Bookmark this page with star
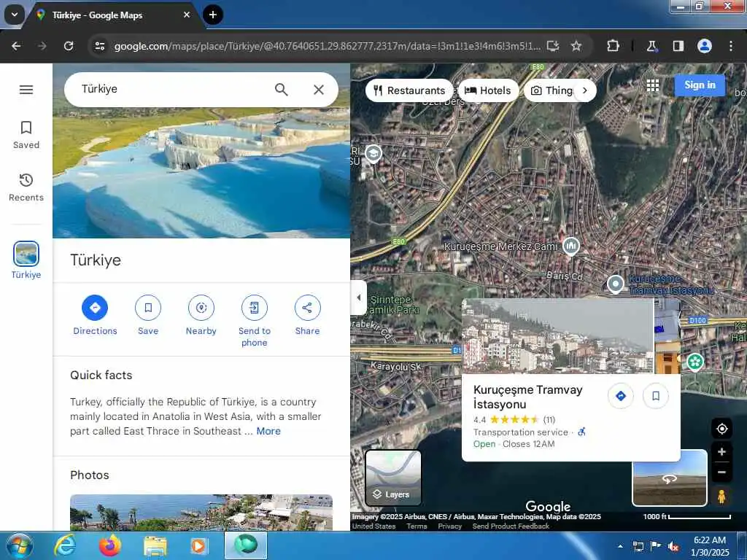The width and height of the screenshot is (747, 560). click(x=576, y=46)
